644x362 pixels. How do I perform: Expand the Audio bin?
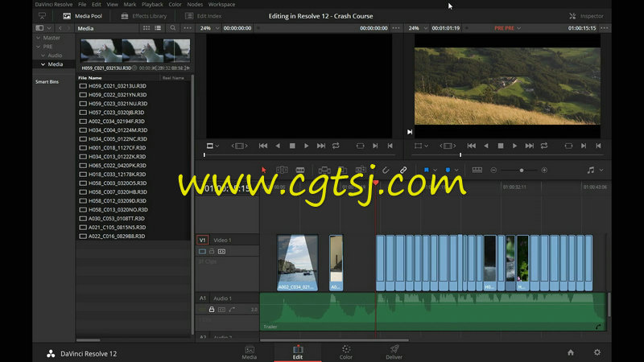[x=43, y=56]
